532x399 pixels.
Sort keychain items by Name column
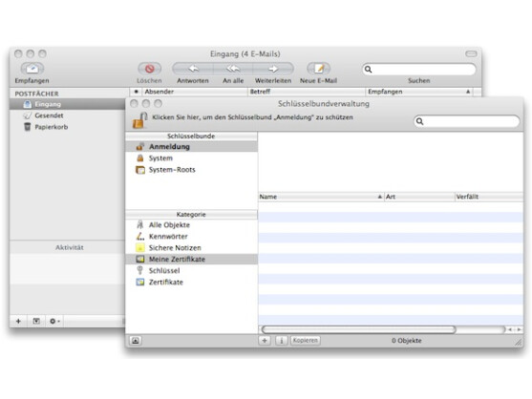(x=321, y=197)
